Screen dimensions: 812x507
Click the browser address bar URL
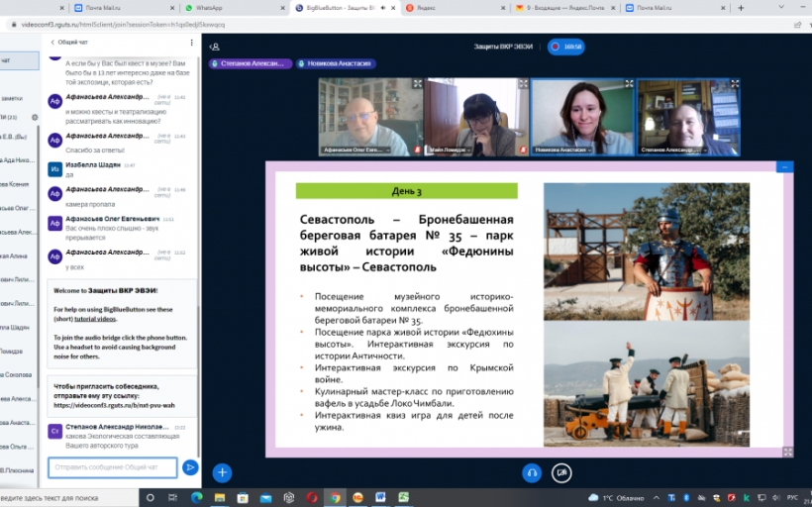123,25
